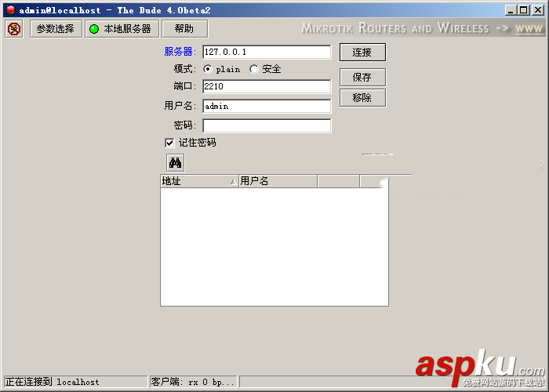
Task: Click the 连接 connect button
Action: 362,53
